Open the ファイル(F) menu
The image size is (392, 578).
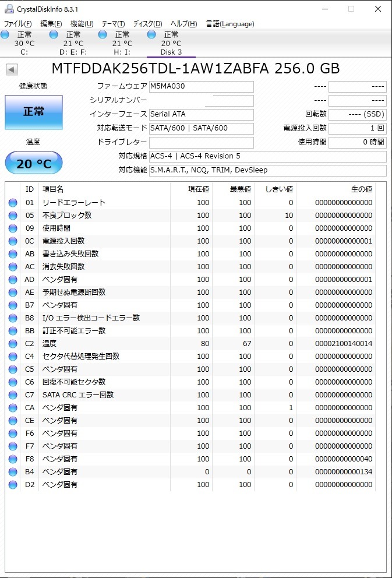17,24
